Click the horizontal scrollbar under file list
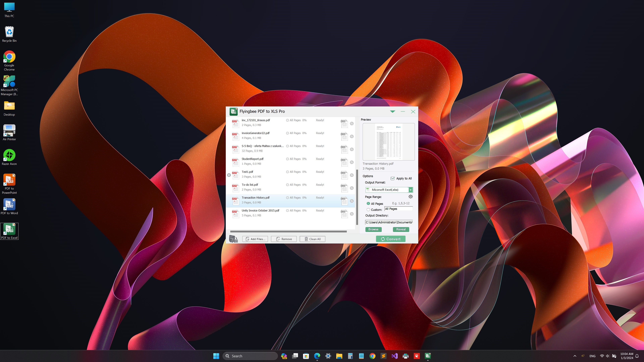 [x=288, y=232]
